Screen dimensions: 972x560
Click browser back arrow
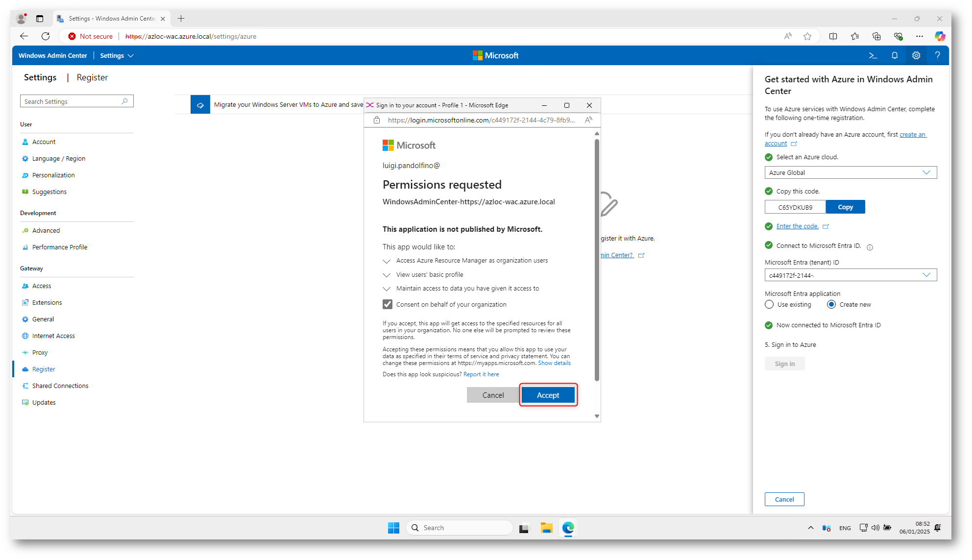pyautogui.click(x=24, y=36)
